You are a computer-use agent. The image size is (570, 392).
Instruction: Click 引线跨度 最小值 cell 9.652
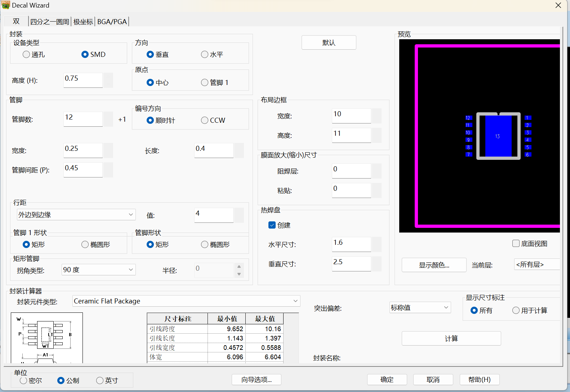pyautogui.click(x=227, y=329)
